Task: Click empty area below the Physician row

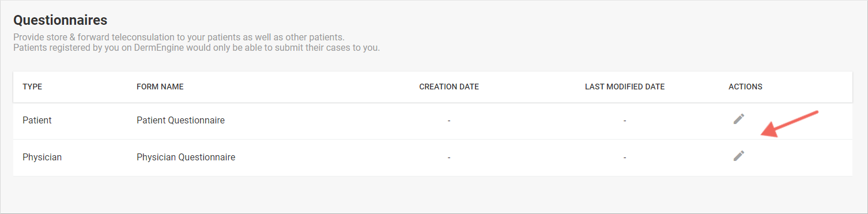Action: [x=432, y=194]
